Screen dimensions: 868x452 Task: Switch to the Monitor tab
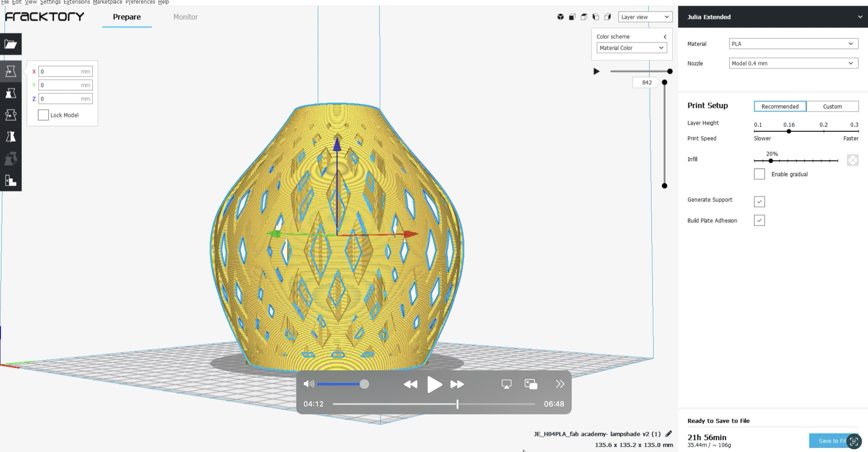(185, 17)
